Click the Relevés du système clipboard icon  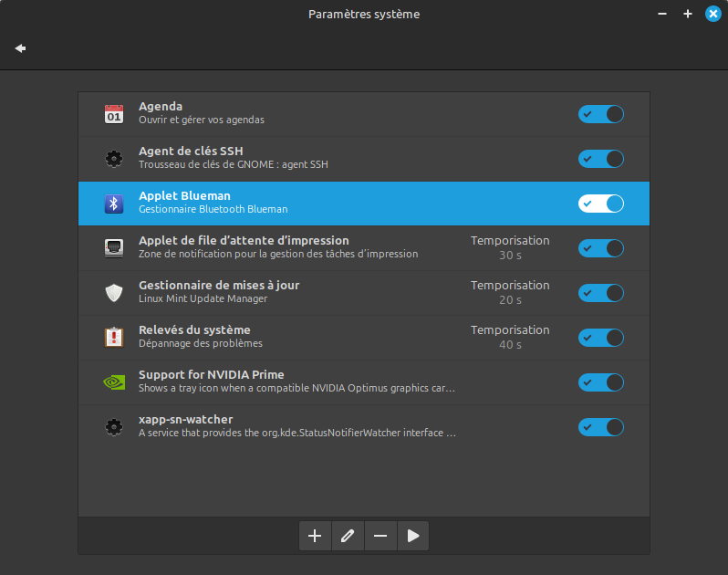pyautogui.click(x=114, y=338)
